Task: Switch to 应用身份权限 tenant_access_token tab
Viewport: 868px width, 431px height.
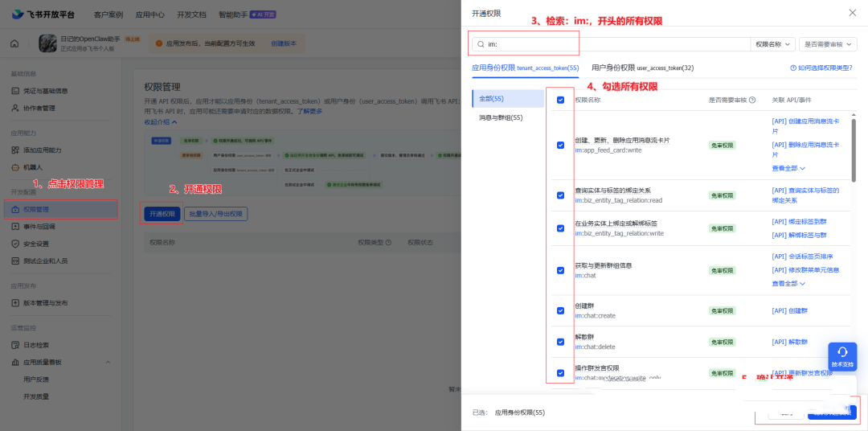Action: click(525, 68)
